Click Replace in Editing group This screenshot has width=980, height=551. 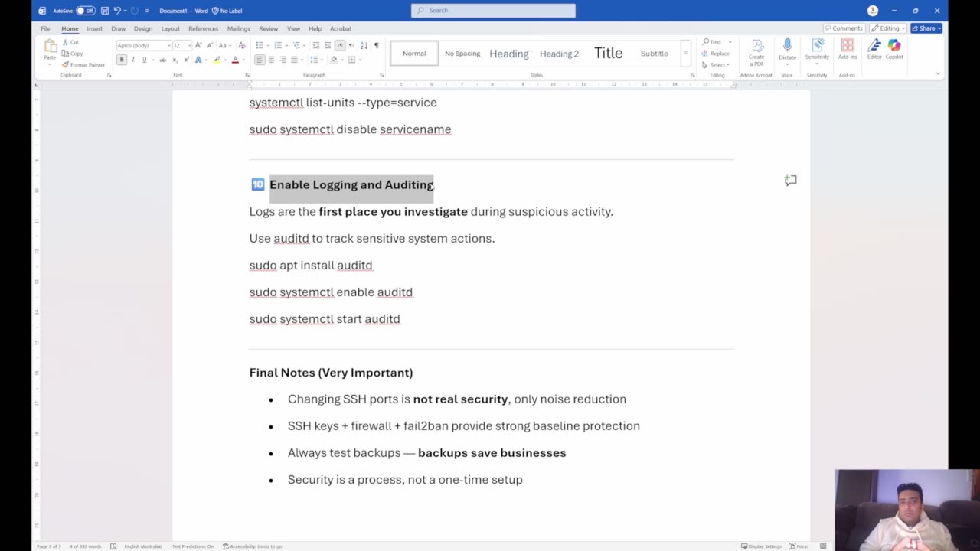717,54
